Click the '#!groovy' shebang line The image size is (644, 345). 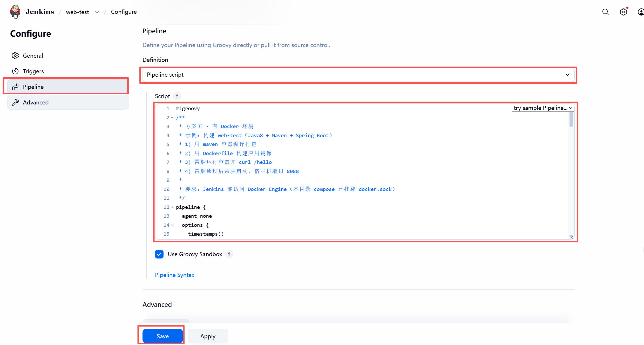188,108
